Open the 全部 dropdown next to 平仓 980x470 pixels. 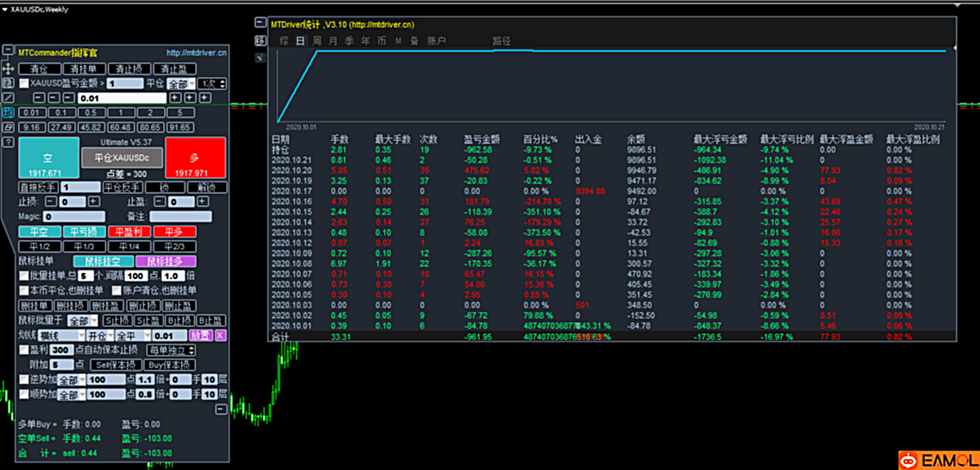181,84
